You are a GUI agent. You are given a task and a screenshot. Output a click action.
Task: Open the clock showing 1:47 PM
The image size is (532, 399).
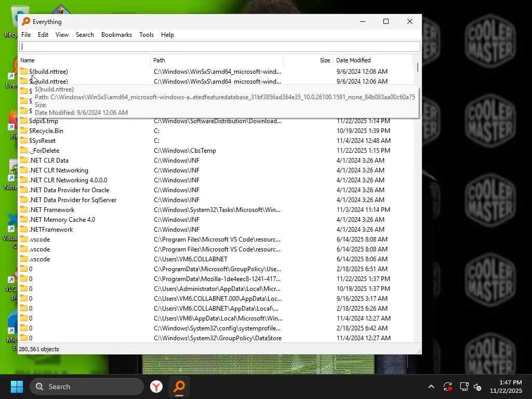pos(506,387)
